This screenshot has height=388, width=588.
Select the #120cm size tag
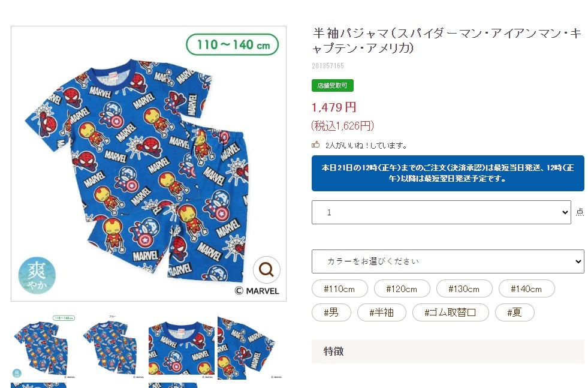402,288
